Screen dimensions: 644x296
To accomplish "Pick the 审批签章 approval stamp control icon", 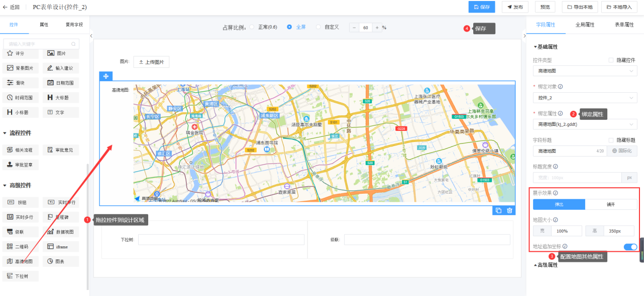I will (x=10, y=164).
